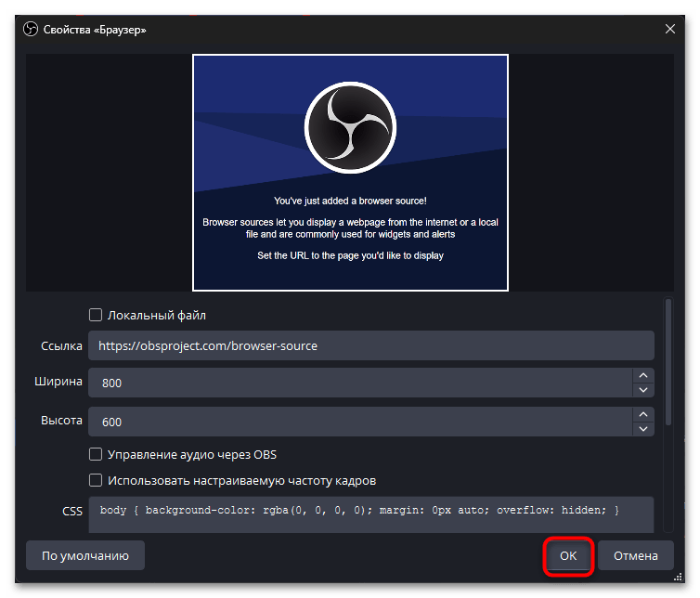
Task: Click the «Ссылка» URL input field
Action: [370, 346]
